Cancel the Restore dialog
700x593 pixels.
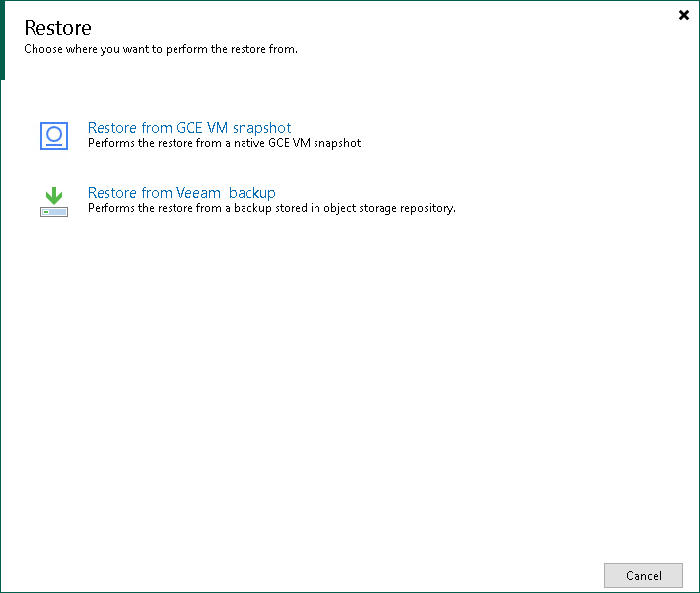[643, 575]
